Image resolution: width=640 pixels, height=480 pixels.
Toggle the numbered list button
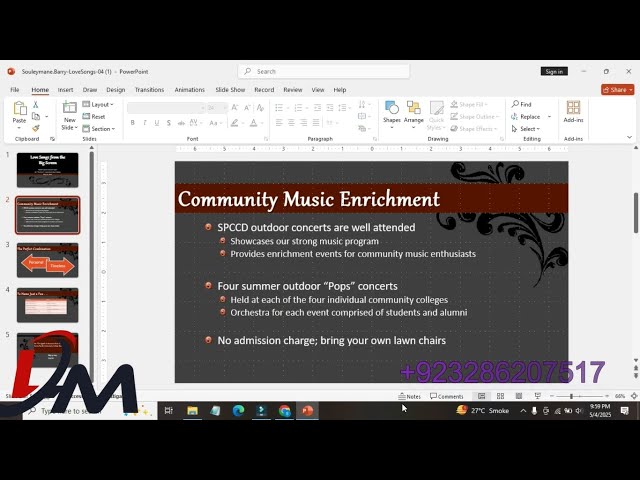click(x=298, y=108)
